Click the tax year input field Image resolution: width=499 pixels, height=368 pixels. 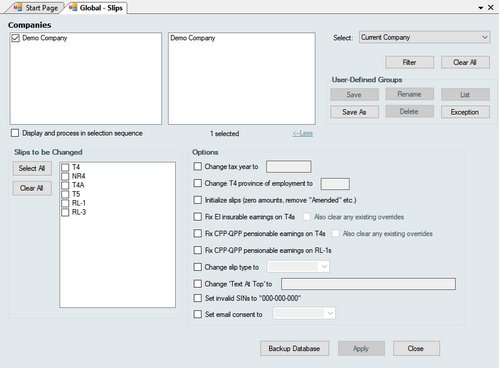(289, 167)
